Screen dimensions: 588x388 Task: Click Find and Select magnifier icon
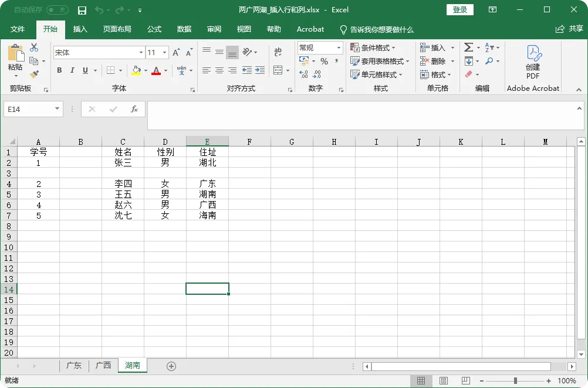489,61
